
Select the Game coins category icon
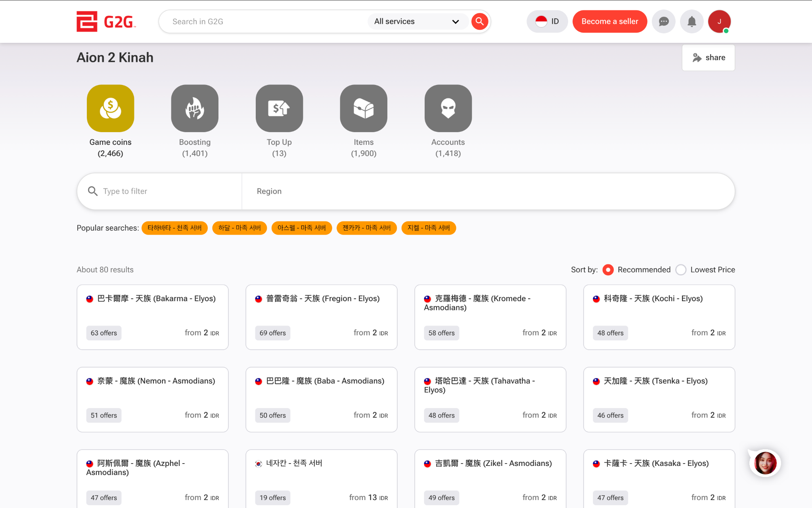(111, 108)
